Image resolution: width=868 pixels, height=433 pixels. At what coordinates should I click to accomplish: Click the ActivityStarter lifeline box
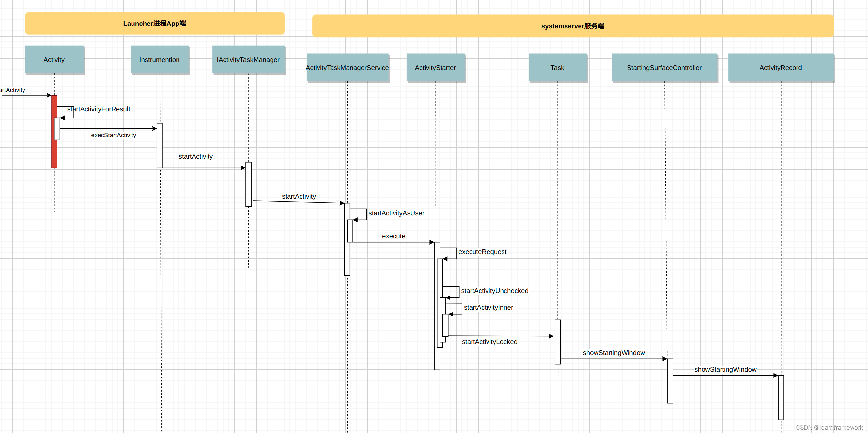435,68
